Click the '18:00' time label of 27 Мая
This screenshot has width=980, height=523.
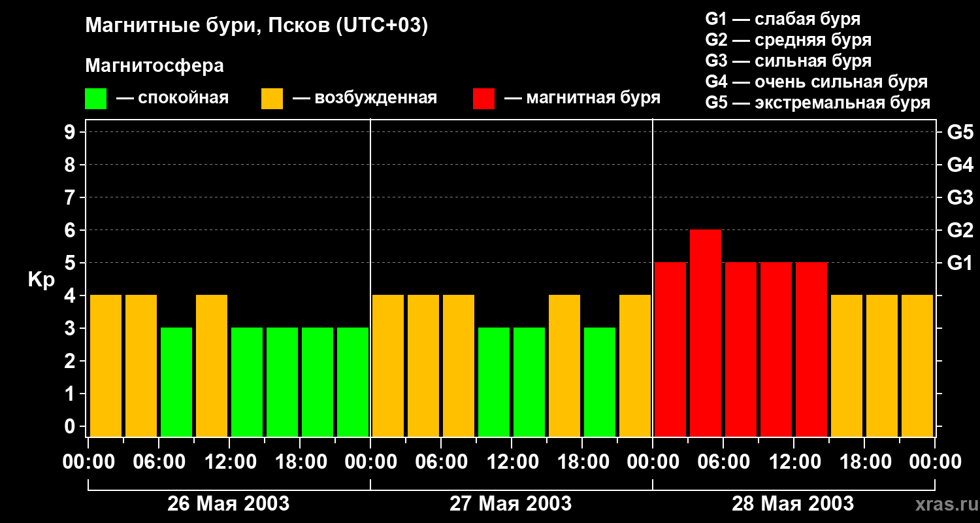coord(582,462)
